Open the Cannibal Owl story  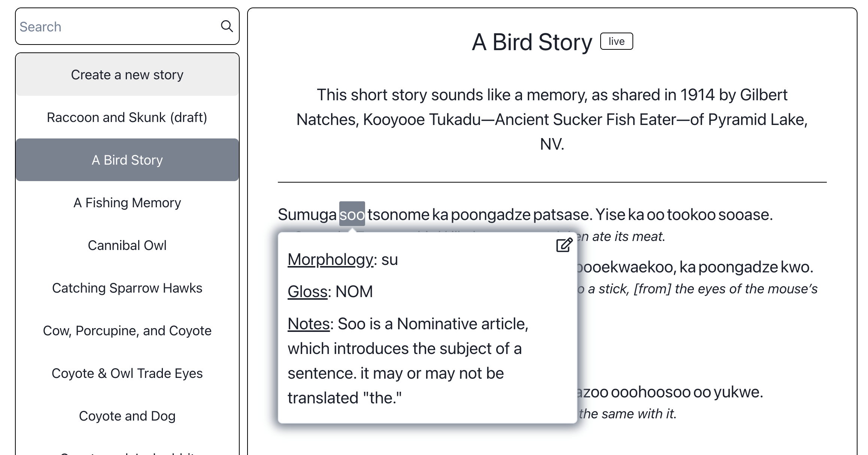(127, 245)
